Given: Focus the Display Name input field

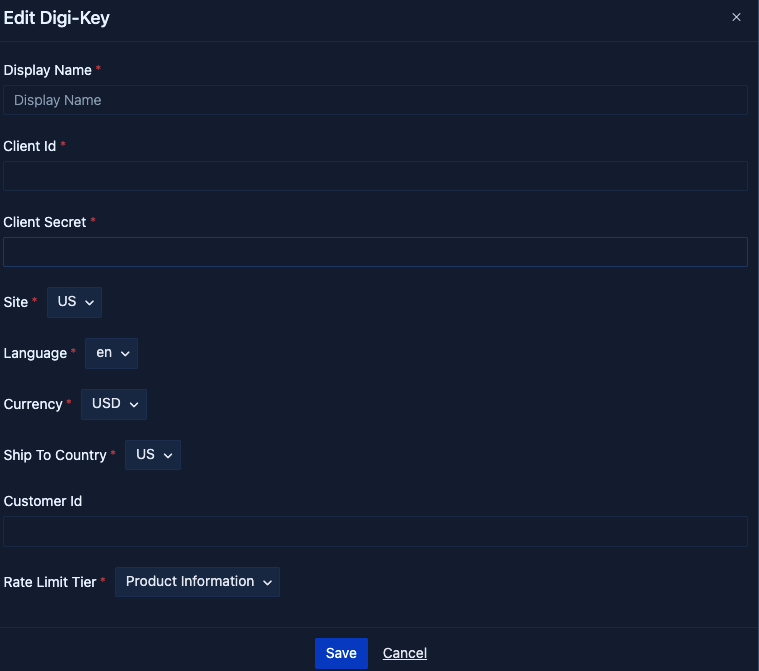Looking at the screenshot, I should (x=375, y=100).
